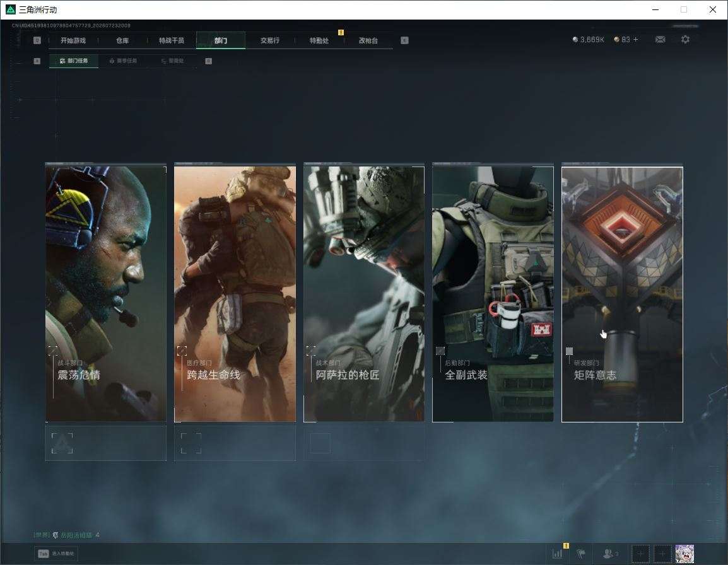Select the 开始游戏 tab

pyautogui.click(x=73, y=40)
